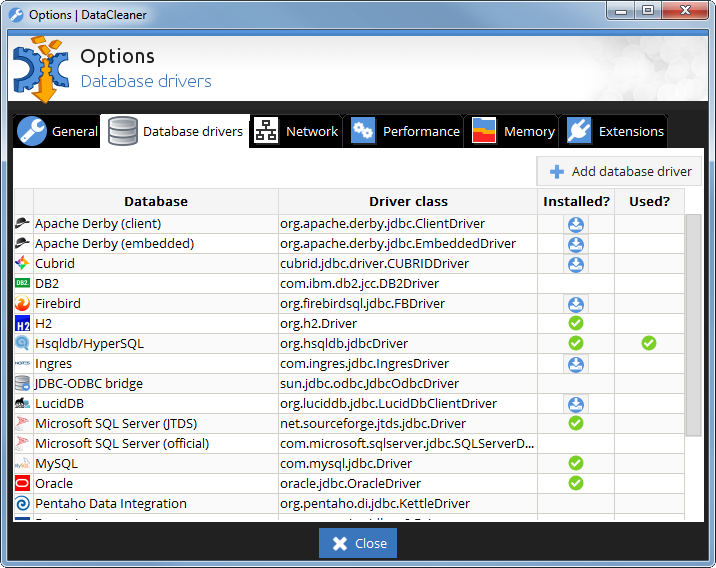This screenshot has width=716, height=568.
Task: Open the Memory tab
Action: tap(512, 131)
